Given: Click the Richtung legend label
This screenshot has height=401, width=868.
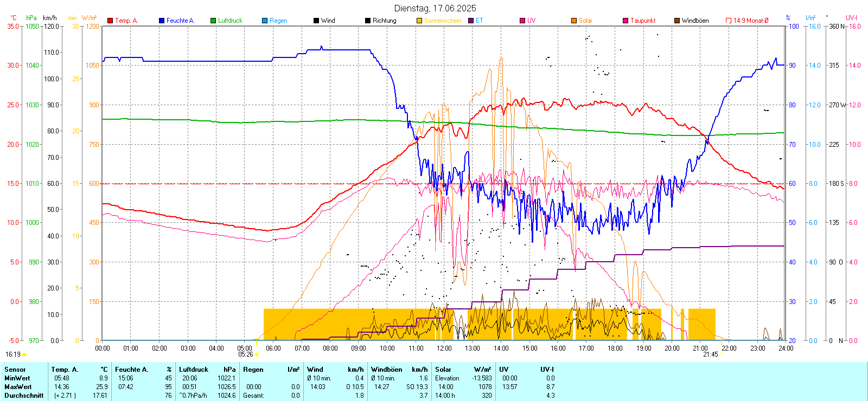Looking at the screenshot, I should coord(384,21).
